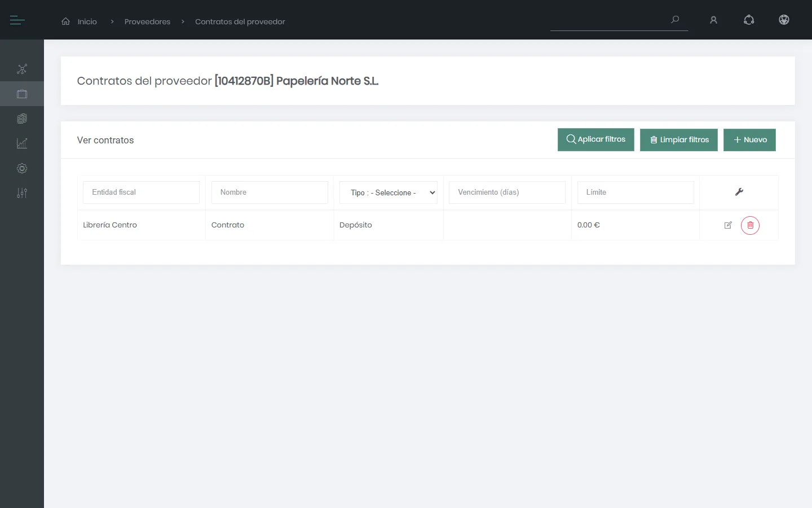Image resolution: width=812 pixels, height=508 pixels.
Task: Click the globe icon in header
Action: tap(784, 20)
